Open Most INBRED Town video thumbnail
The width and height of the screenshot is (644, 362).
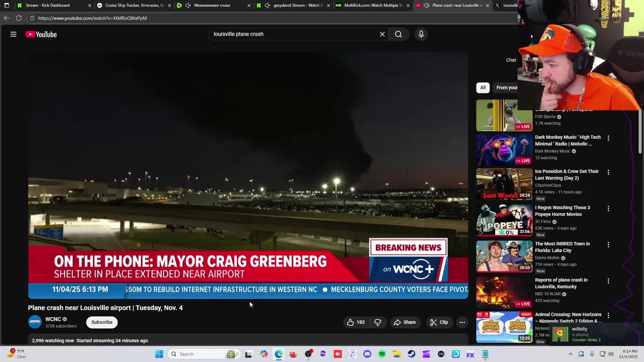[x=504, y=256]
